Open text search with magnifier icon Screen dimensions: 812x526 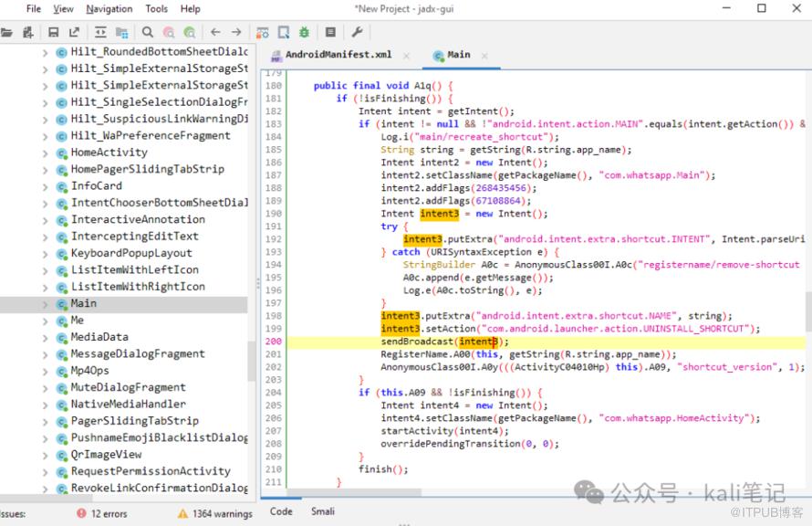(x=147, y=32)
